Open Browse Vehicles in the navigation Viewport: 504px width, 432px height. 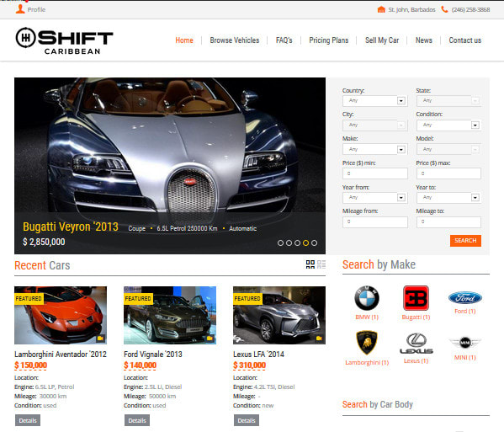click(x=235, y=40)
